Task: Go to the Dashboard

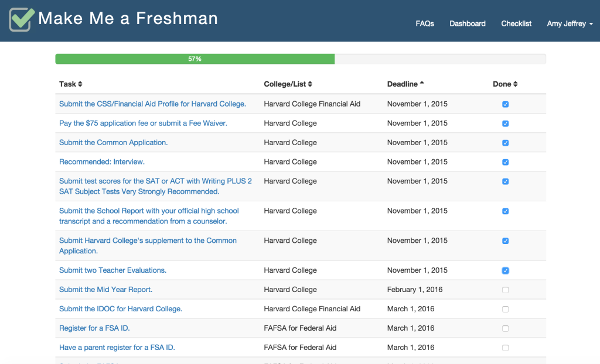Action: tap(467, 23)
